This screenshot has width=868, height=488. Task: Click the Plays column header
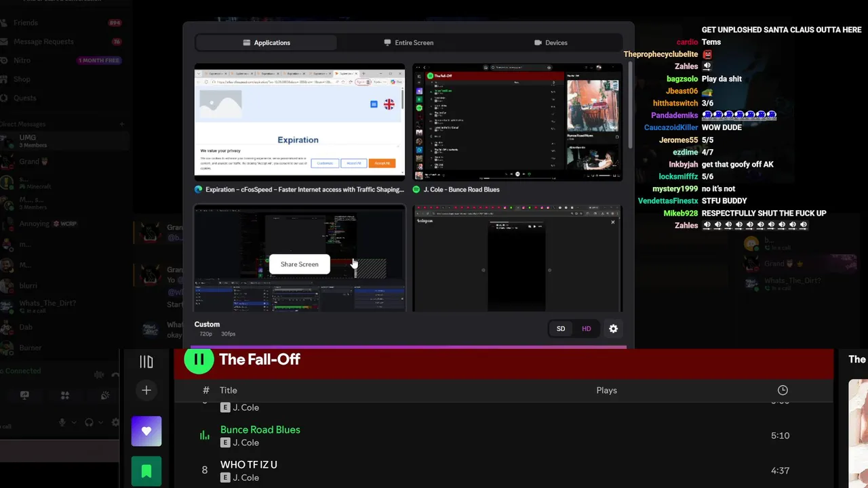click(x=606, y=390)
